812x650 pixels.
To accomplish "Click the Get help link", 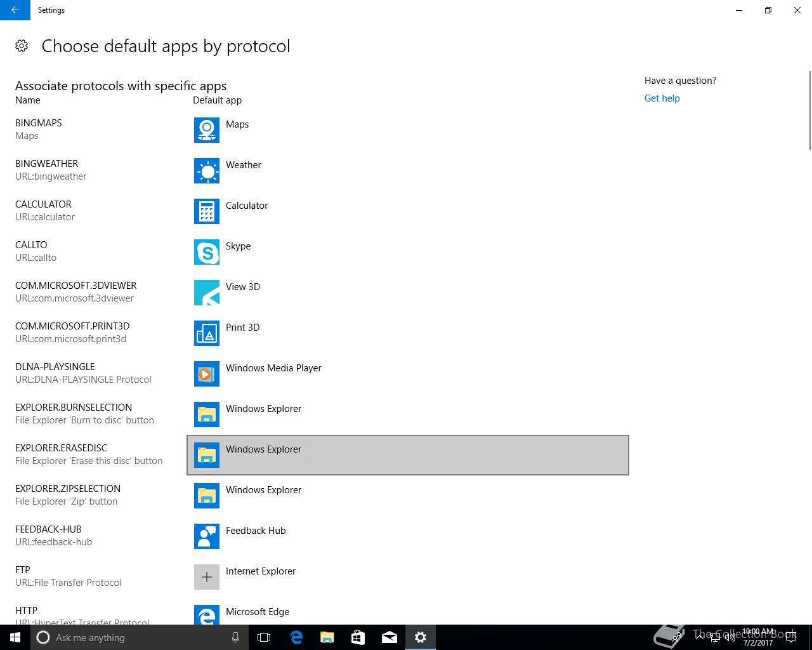I will click(x=662, y=98).
